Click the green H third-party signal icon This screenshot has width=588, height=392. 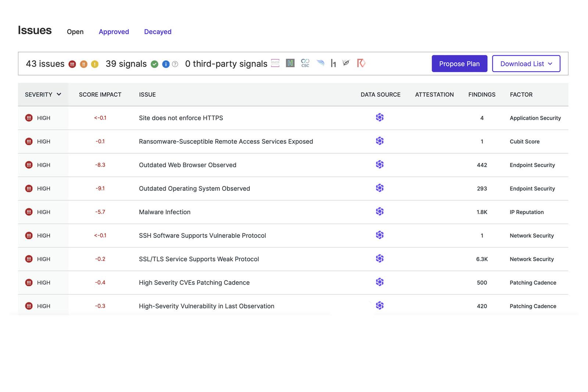(x=290, y=63)
